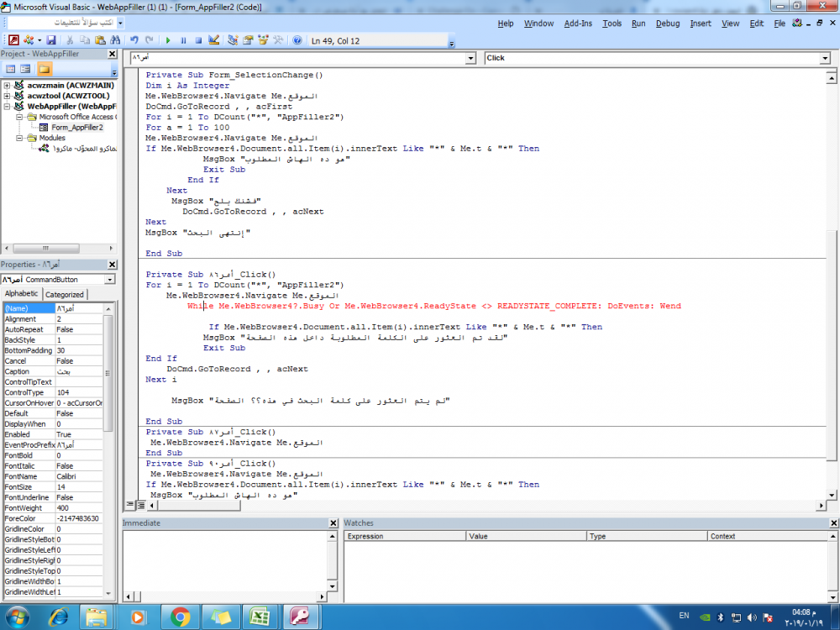The width and height of the screenshot is (840, 630).
Task: Click the Copy icon in toolbar
Action: [85, 40]
